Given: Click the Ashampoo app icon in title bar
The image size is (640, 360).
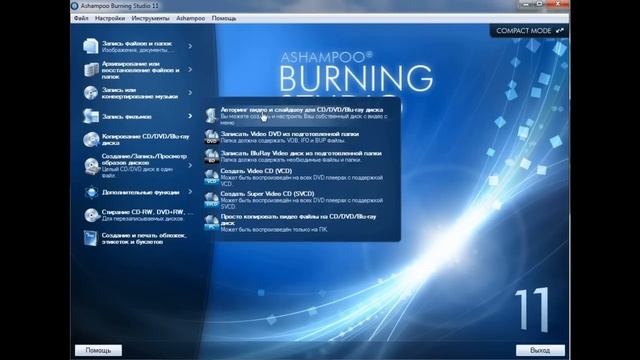Looking at the screenshot, I should 75,6.
